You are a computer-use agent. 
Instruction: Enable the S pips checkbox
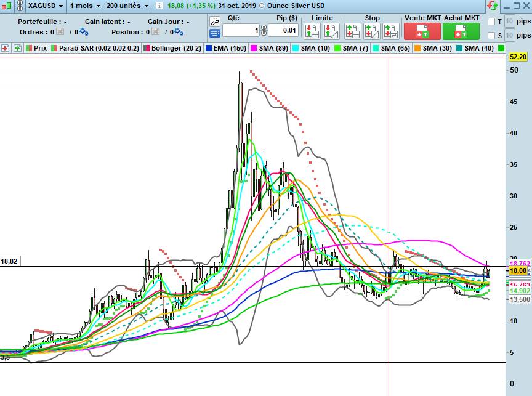point(491,36)
